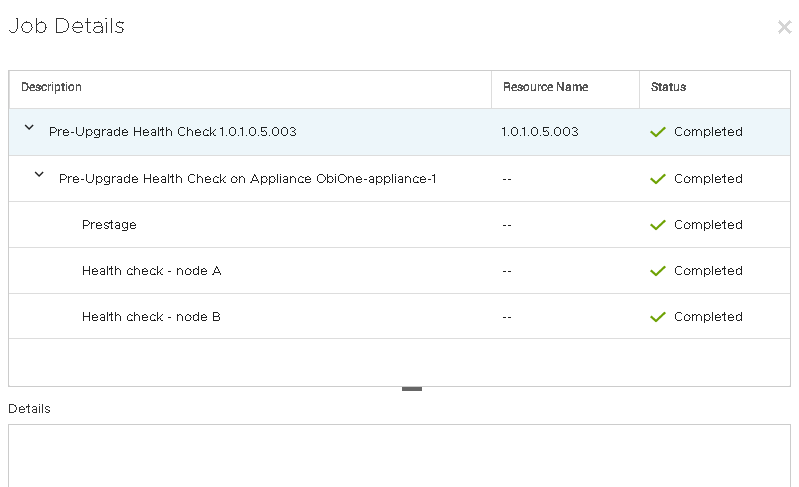Click resource name 1.0.1.0.5.003 cell

539,132
